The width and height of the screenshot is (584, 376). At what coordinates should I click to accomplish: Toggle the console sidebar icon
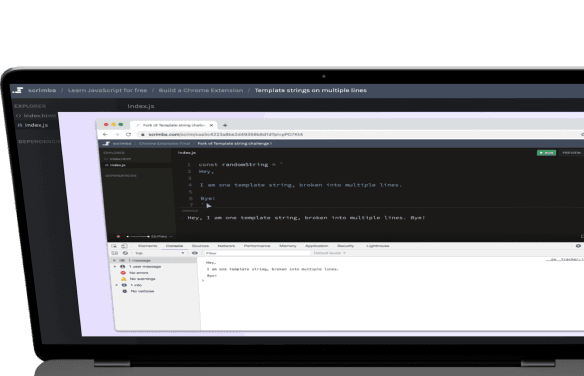click(x=115, y=253)
